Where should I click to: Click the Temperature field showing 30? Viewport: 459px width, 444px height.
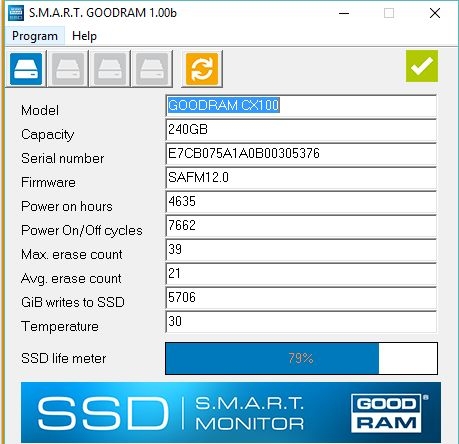point(301,322)
